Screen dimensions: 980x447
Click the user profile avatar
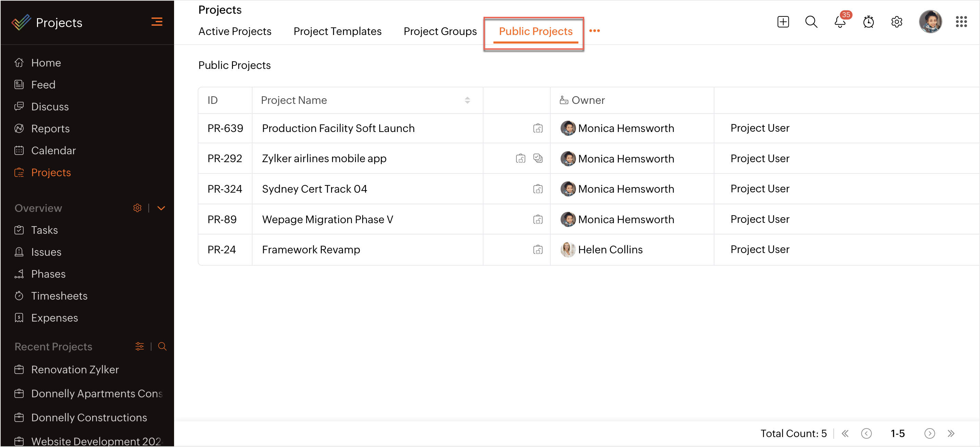point(930,22)
